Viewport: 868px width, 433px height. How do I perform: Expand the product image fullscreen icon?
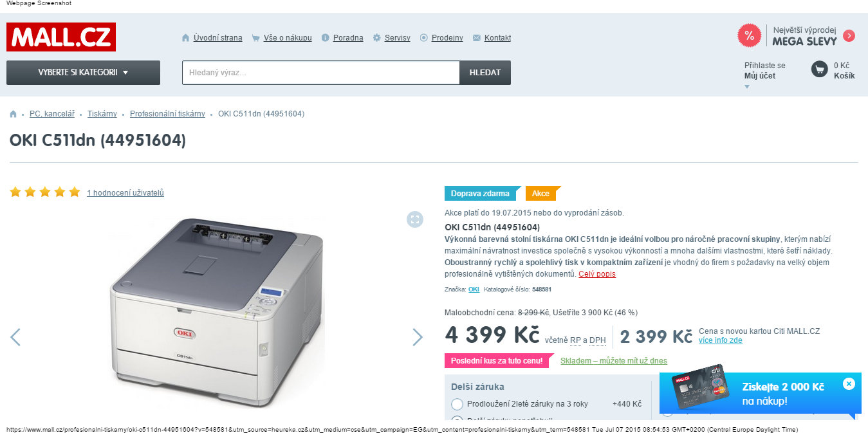click(415, 219)
